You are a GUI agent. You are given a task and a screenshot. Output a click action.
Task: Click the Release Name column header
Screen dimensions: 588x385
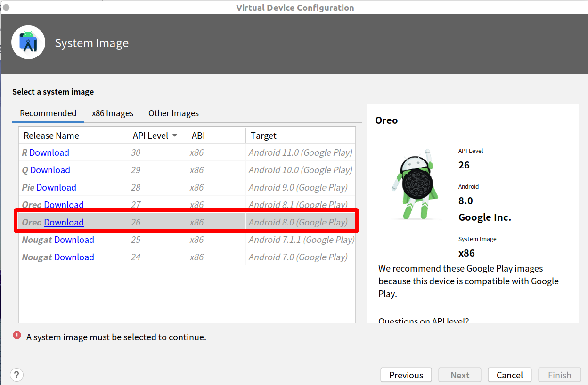pyautogui.click(x=73, y=136)
